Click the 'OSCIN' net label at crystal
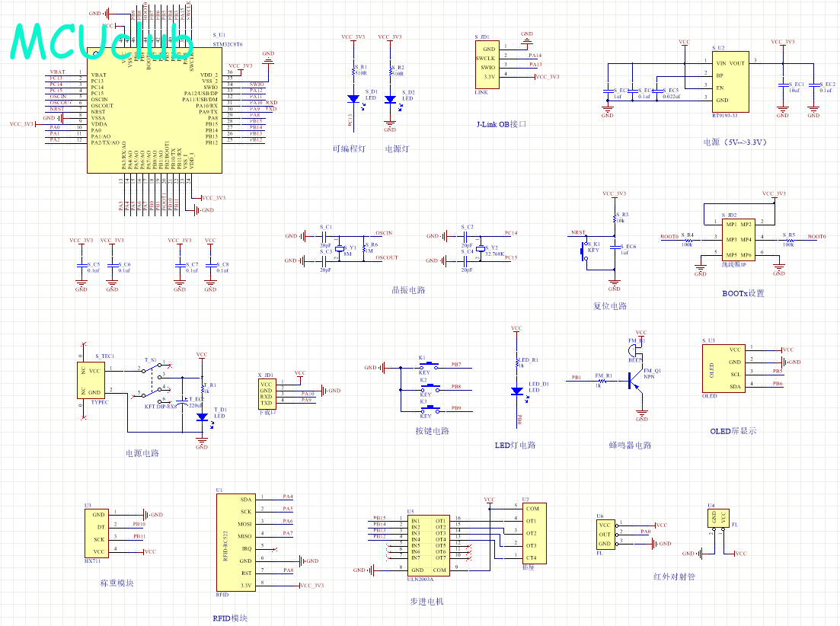Image resolution: width=840 pixels, height=626 pixels. click(384, 233)
